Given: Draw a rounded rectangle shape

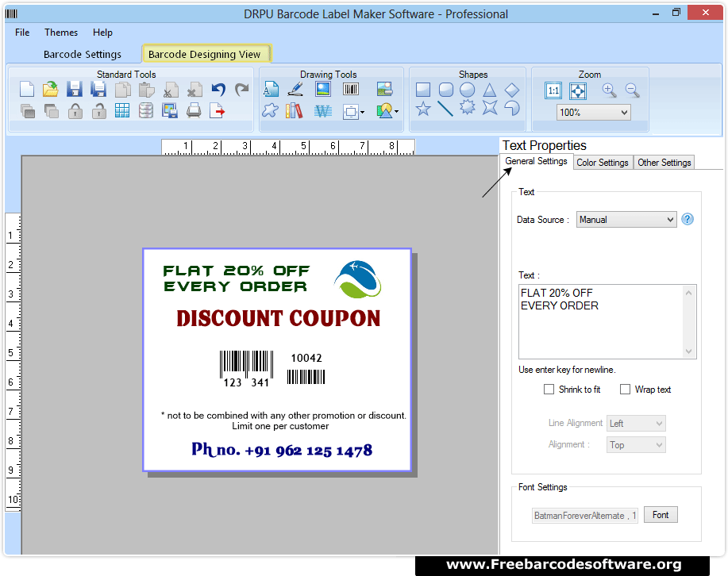Looking at the screenshot, I should [445, 89].
